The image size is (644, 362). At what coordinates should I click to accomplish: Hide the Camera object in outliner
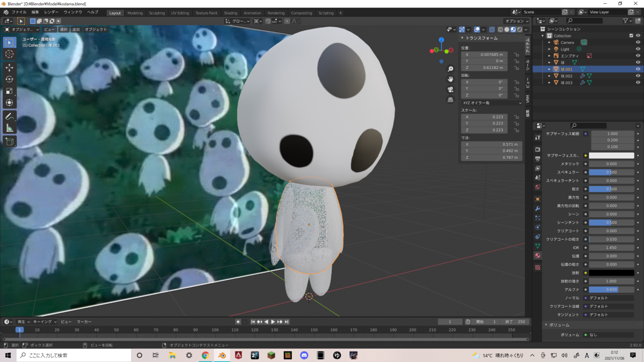[638, 42]
